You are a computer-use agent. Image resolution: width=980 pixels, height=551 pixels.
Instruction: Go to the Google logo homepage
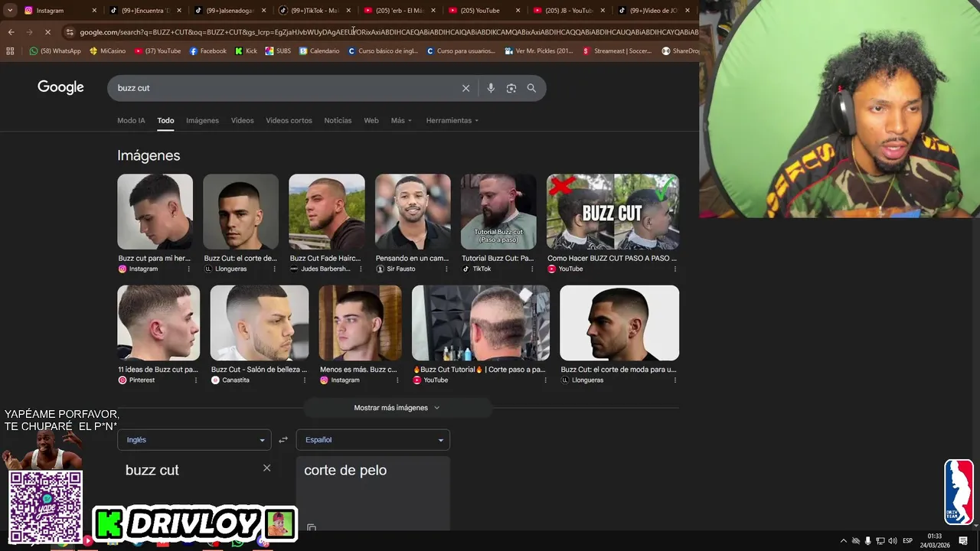pos(60,87)
